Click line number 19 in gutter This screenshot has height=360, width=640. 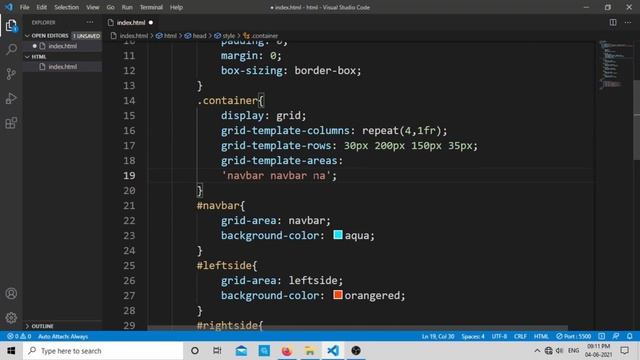coord(129,176)
